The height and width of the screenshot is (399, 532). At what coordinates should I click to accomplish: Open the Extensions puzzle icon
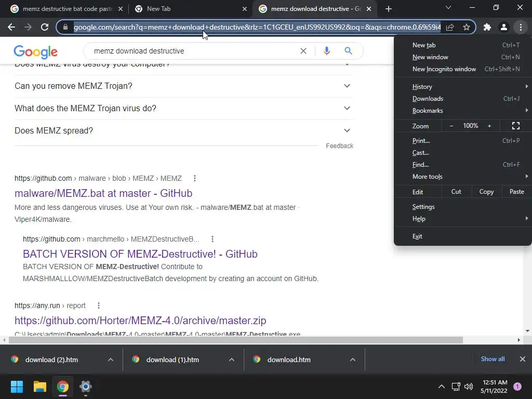[x=487, y=27]
